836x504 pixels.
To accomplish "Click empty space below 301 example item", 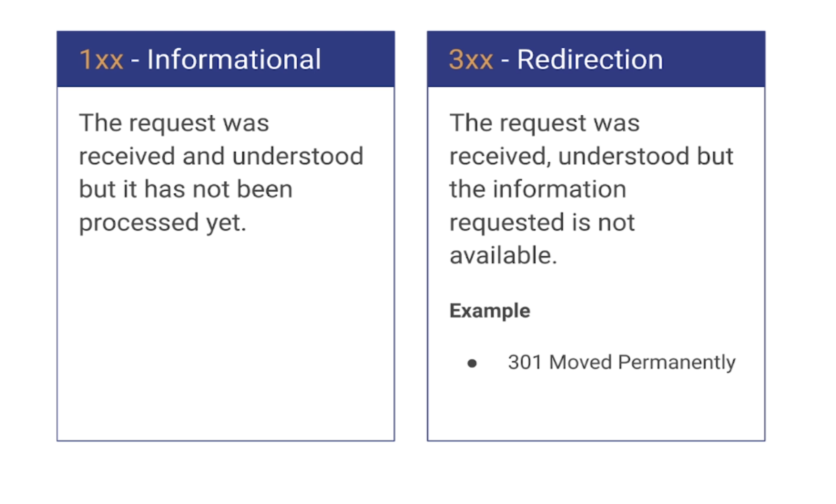I will [x=595, y=408].
